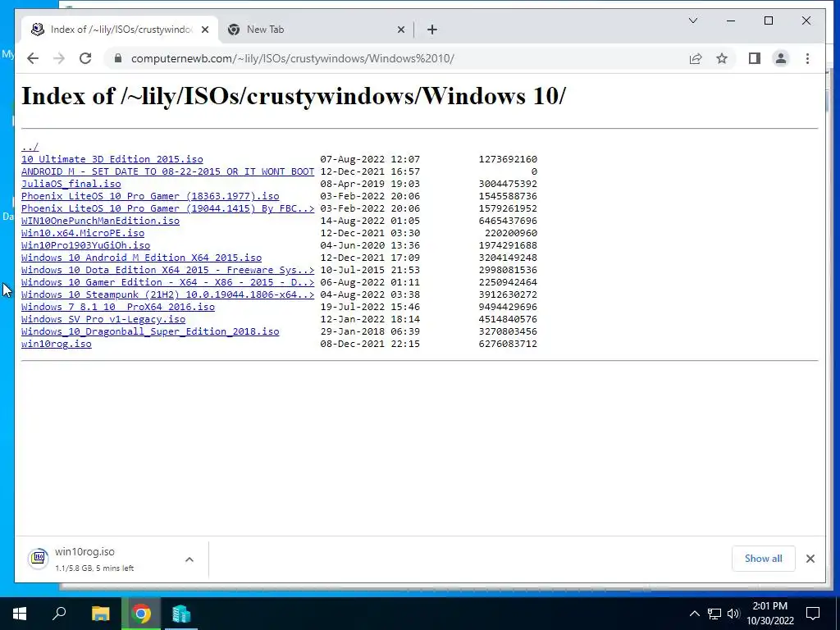Click Show all downloads button
This screenshot has width=840, height=630.
763,559
